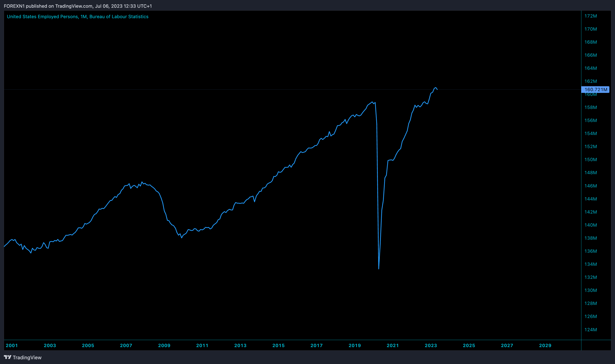Screen dimensions: 615x364
Task: Click the 2027 year label on time axis
Action: [507, 345]
